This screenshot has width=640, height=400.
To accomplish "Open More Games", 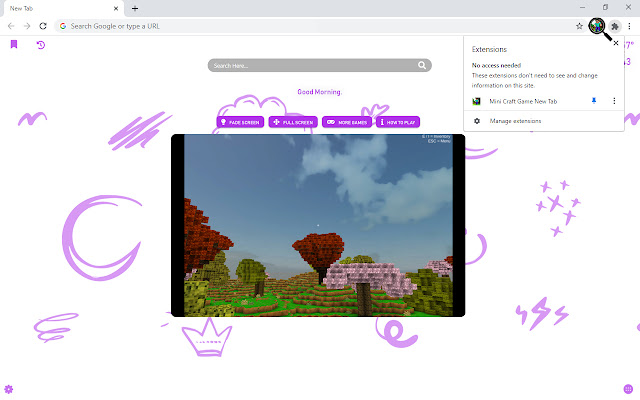I will [x=347, y=122].
